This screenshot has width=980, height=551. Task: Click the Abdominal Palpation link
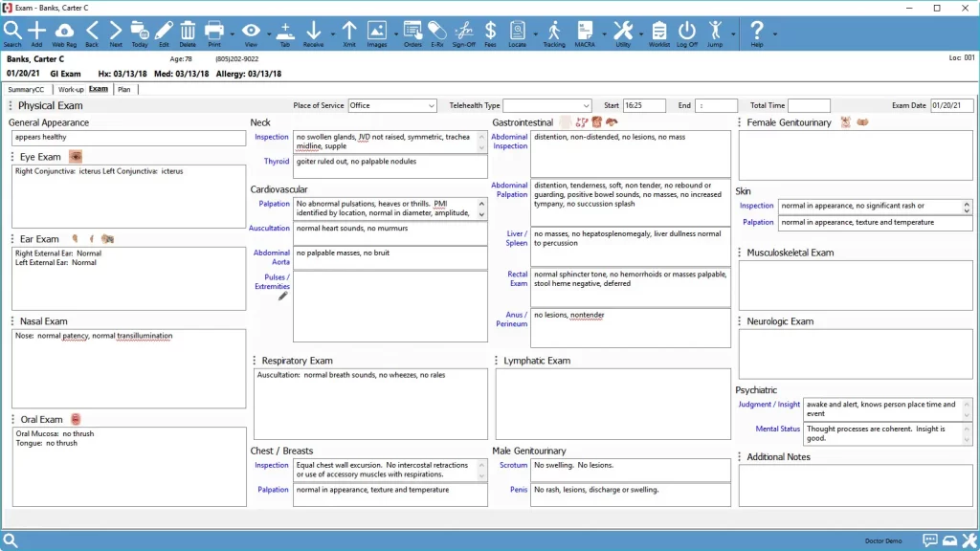511,189
